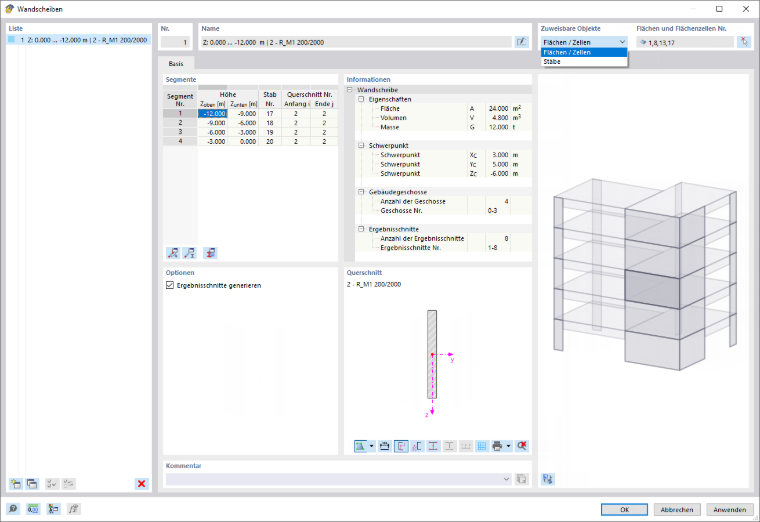Click the Masse value 12.000
The width and height of the screenshot is (760, 522).
(x=498, y=127)
